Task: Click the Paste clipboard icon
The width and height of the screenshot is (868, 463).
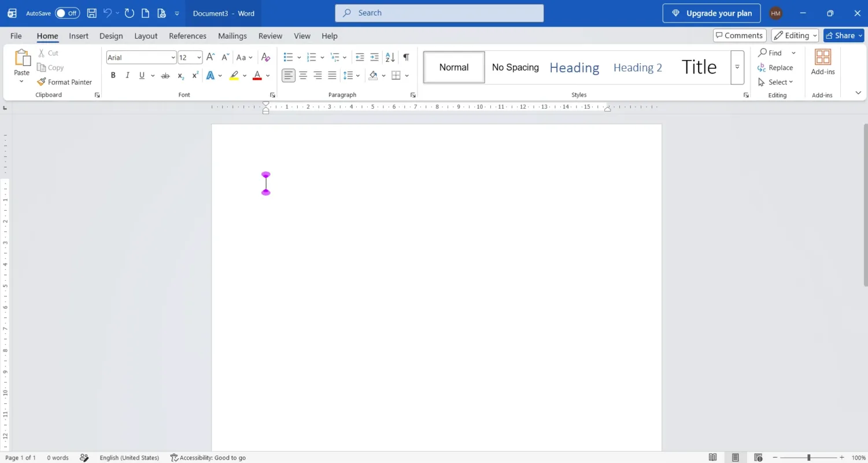Action: coord(22,58)
